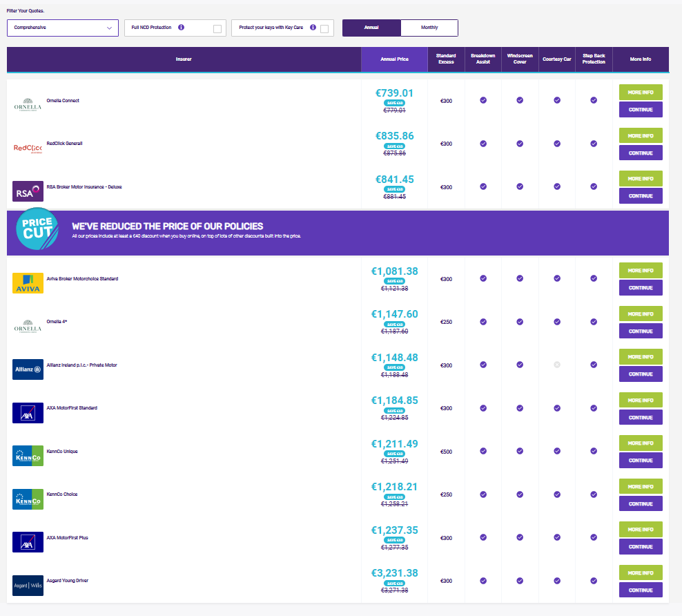
Task: Click the Courtesy Car column header
Action: click(x=557, y=59)
